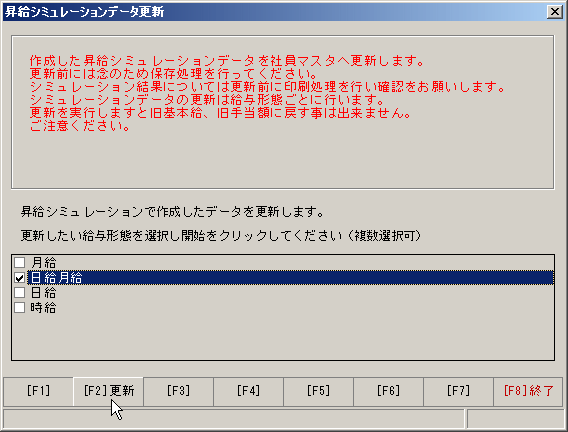Select the 月給 list row text
Viewport: 568px width, 432px height.
tap(43, 262)
